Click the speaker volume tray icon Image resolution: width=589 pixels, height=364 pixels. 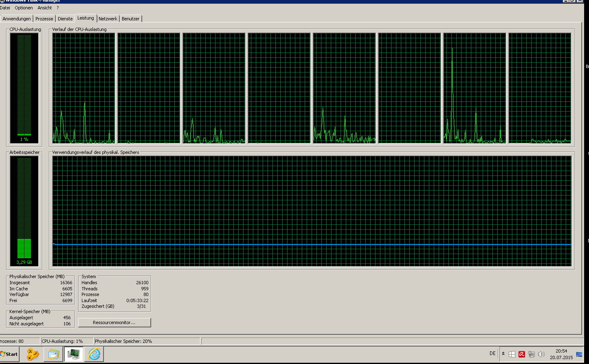pyautogui.click(x=541, y=354)
